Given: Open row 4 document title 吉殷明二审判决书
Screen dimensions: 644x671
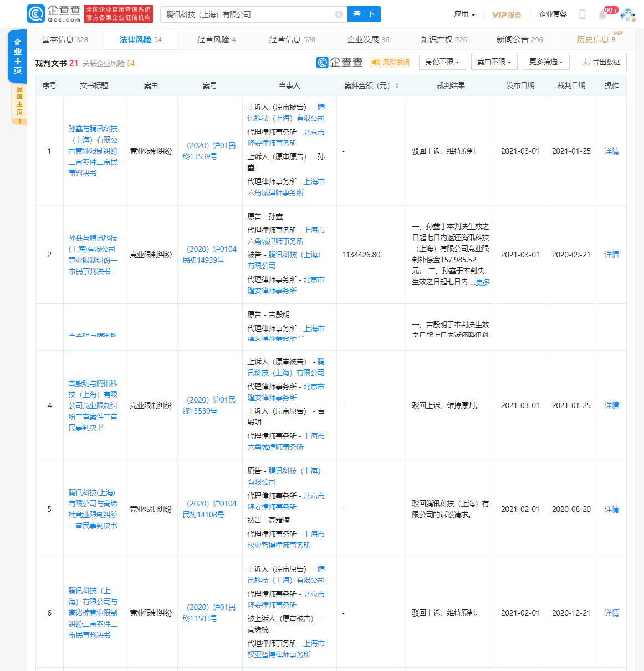Looking at the screenshot, I should point(93,405).
